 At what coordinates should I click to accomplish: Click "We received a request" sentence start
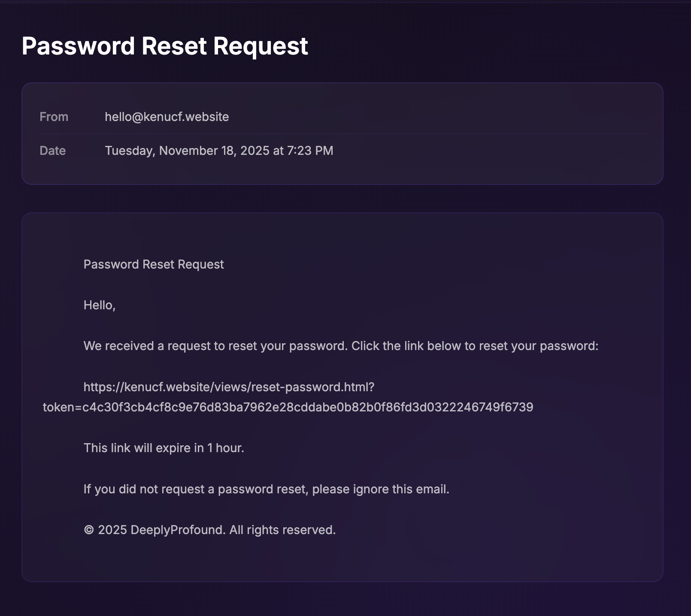pyautogui.click(x=124, y=346)
